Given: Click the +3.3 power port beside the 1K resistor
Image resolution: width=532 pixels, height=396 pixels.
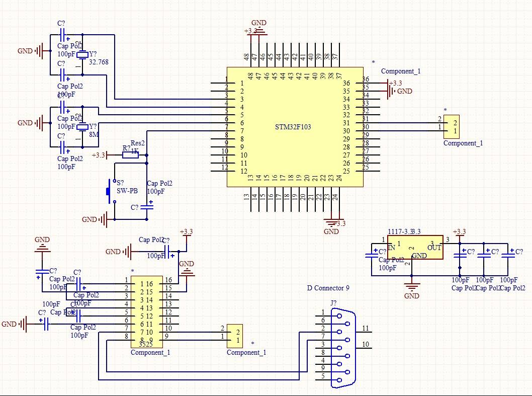Looking at the screenshot, I should (x=100, y=155).
